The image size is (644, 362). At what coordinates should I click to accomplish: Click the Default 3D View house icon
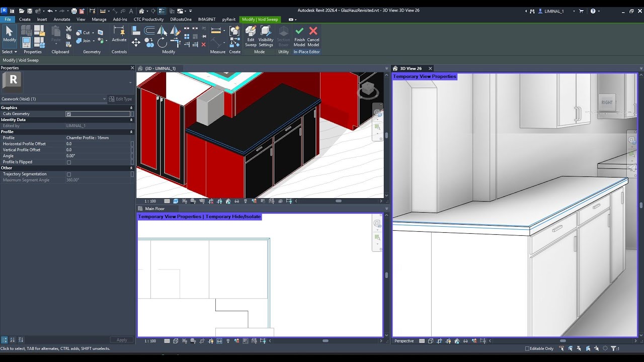click(142, 11)
